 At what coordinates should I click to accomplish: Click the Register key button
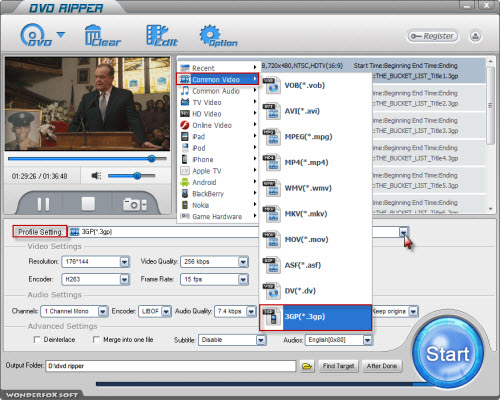432,36
